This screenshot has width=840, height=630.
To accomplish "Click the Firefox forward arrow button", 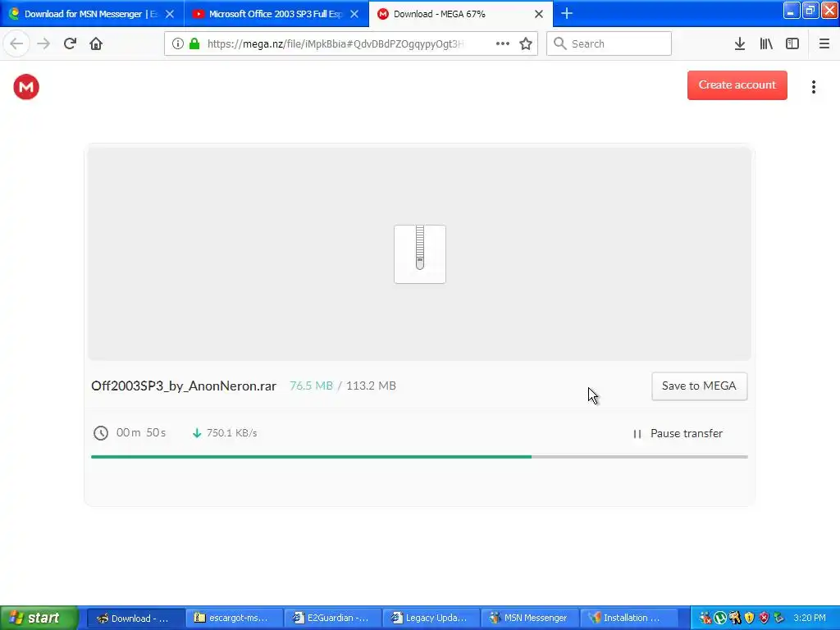I will [43, 43].
